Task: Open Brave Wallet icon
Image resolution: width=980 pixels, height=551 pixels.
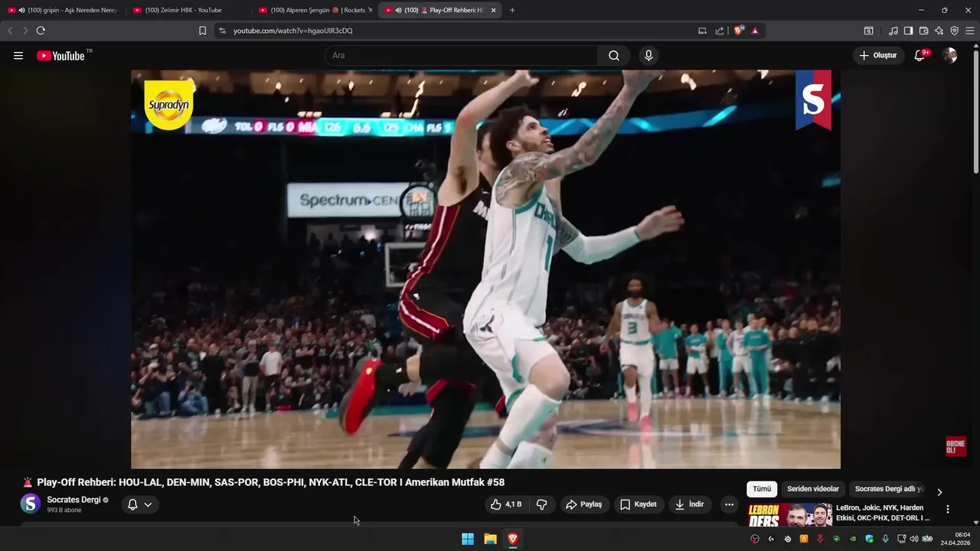Action: click(x=923, y=31)
